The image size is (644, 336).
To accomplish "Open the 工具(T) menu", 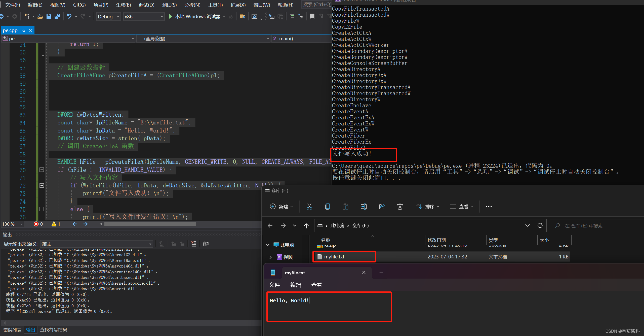I will (215, 5).
